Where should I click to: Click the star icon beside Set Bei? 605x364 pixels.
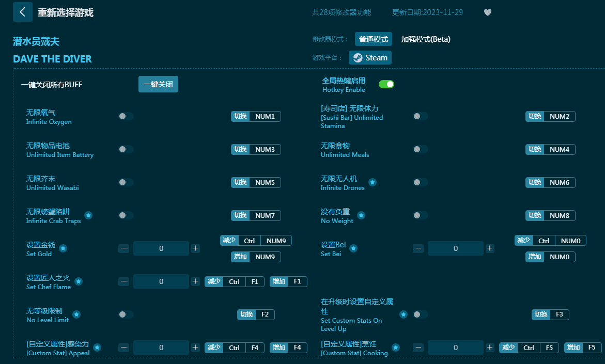pyautogui.click(x=353, y=248)
